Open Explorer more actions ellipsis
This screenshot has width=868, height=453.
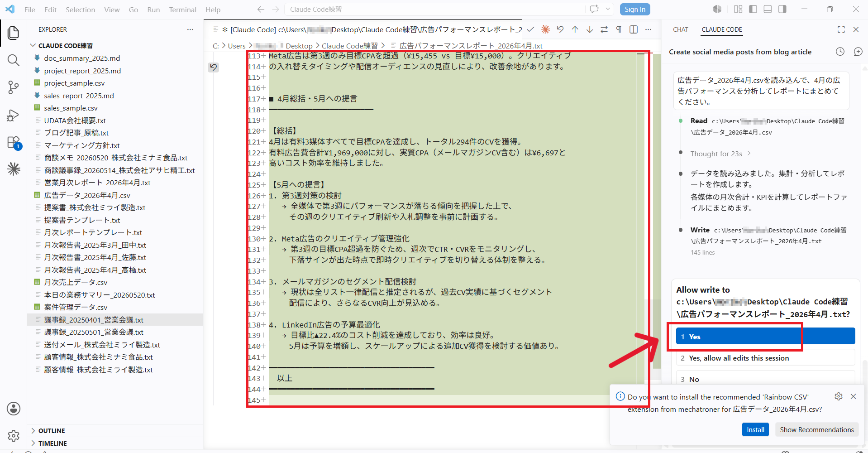point(190,29)
